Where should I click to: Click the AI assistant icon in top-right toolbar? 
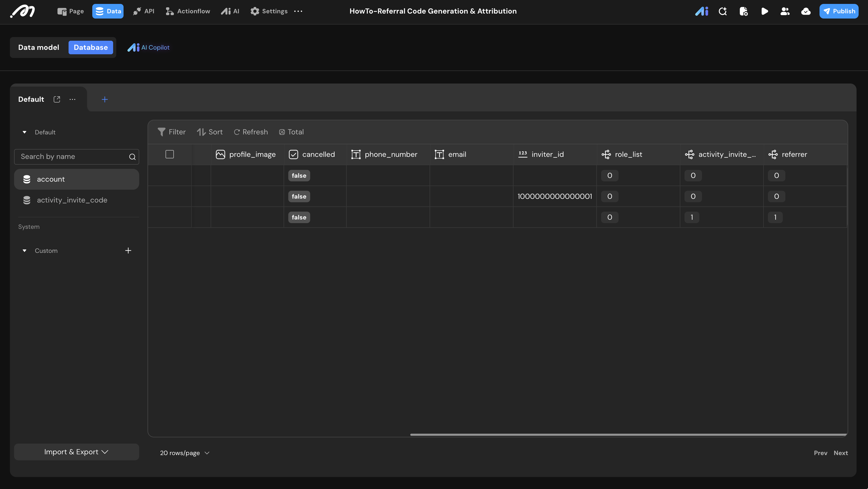coord(701,11)
